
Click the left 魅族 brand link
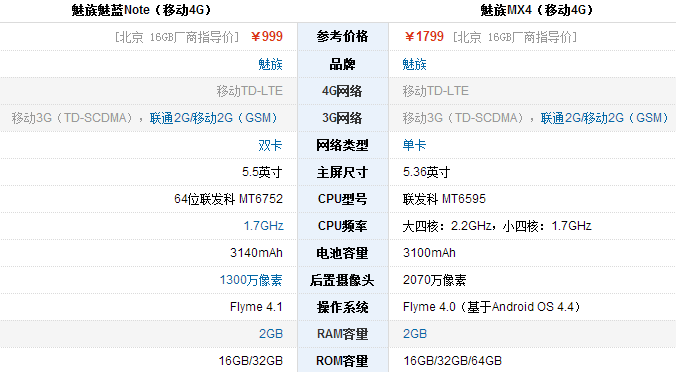pos(270,64)
